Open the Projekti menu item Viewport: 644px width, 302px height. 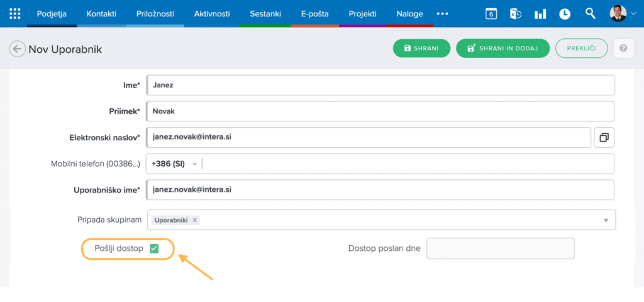[x=362, y=13]
